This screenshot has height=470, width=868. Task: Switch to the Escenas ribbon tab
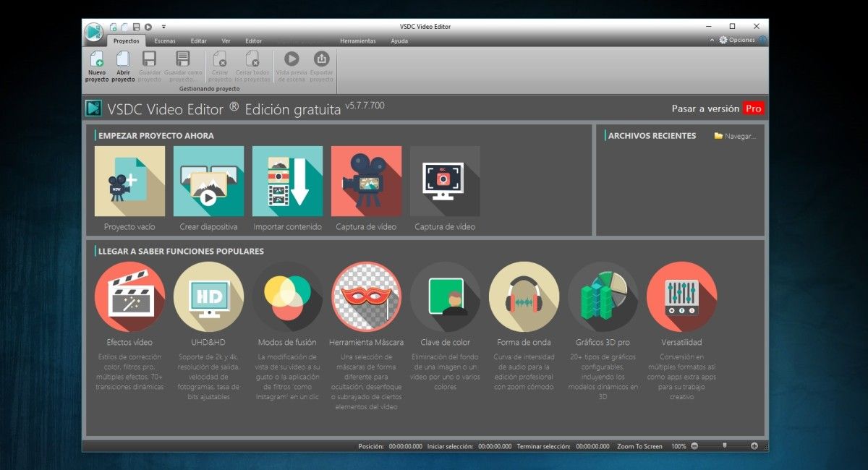(165, 41)
